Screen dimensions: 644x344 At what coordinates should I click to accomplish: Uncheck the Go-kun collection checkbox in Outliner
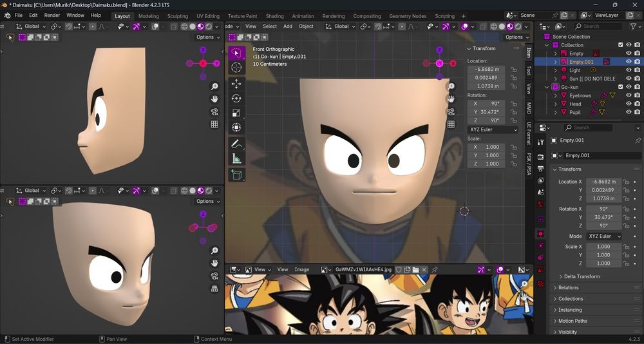tap(621, 87)
